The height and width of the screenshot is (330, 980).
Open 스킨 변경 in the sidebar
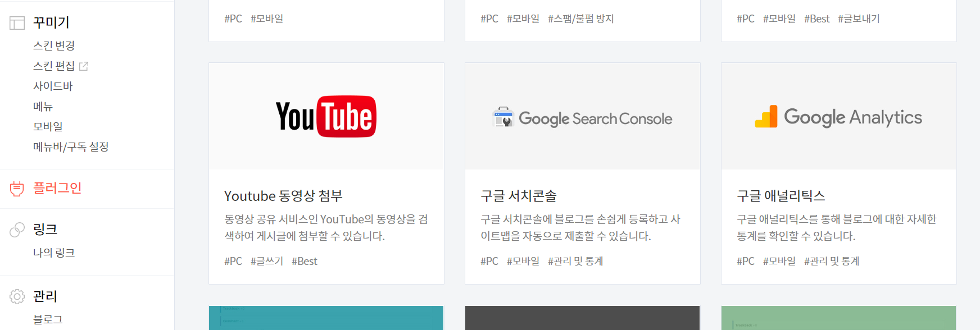pyautogui.click(x=54, y=46)
